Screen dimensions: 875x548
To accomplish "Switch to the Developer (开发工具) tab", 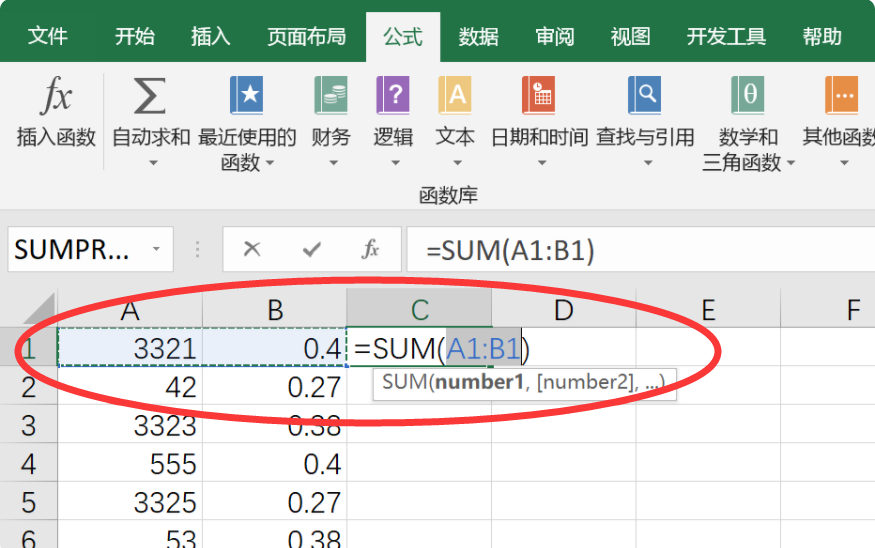I will tap(726, 36).
